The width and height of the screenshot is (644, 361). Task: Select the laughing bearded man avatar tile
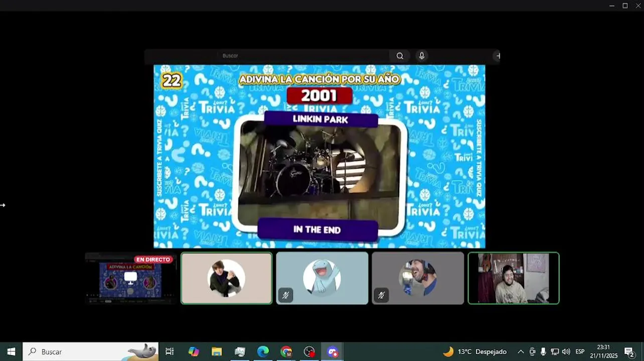click(x=418, y=278)
